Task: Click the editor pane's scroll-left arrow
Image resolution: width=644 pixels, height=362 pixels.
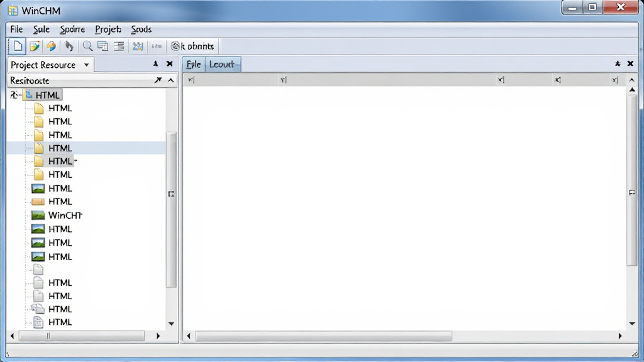Action: tap(189, 336)
